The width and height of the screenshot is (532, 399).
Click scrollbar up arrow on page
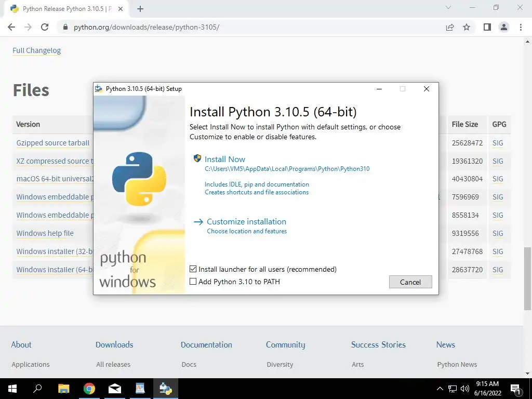tap(527, 42)
